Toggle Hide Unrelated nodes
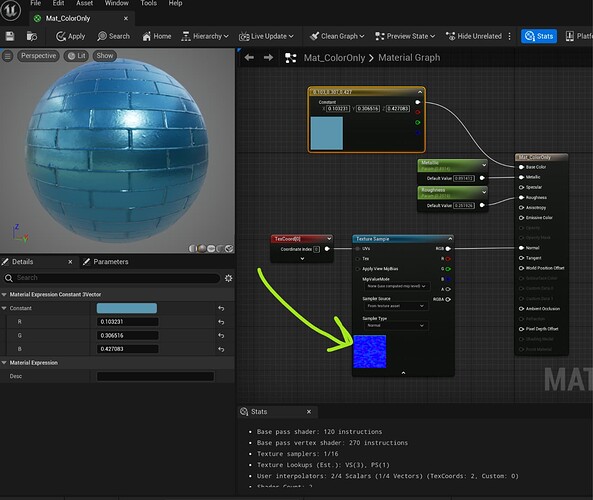 coord(473,36)
